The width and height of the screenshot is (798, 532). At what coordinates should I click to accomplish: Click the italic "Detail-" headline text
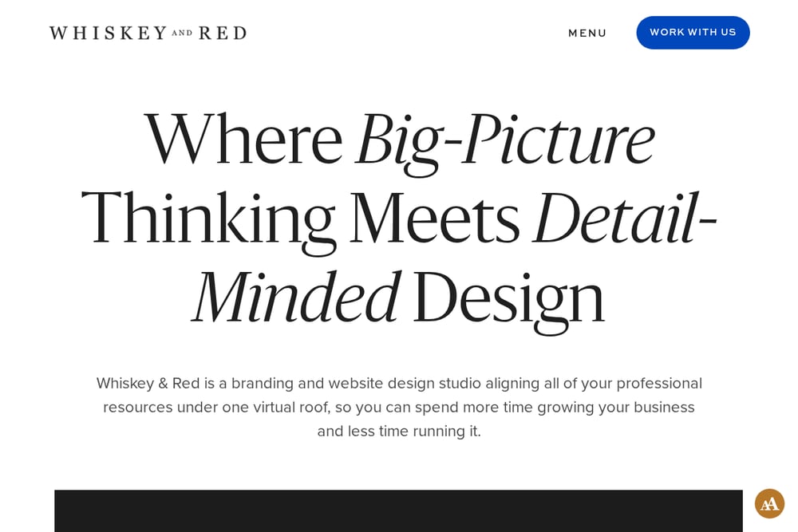(625, 219)
